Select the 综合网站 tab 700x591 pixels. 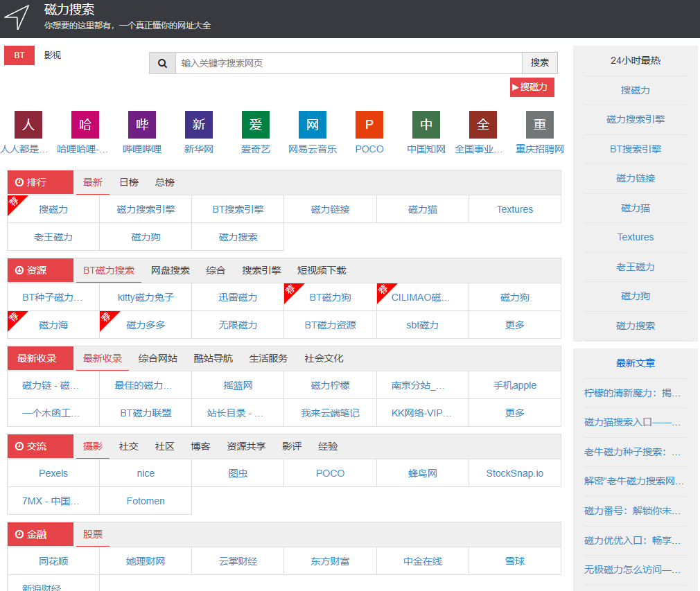(x=158, y=358)
